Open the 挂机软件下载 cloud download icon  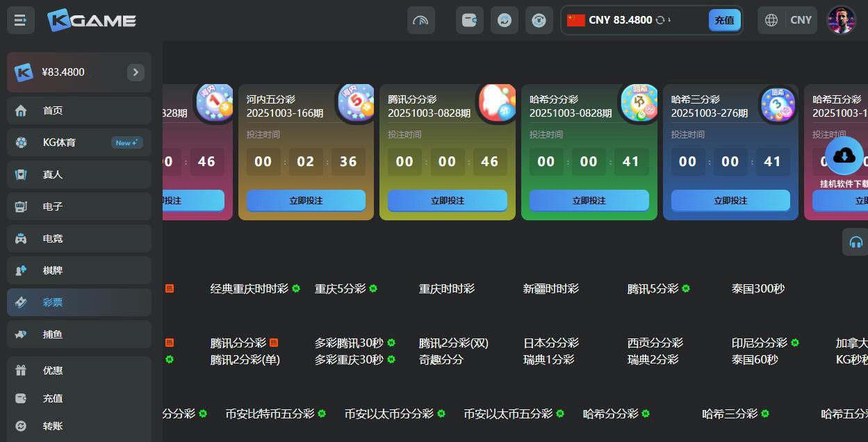point(844,155)
